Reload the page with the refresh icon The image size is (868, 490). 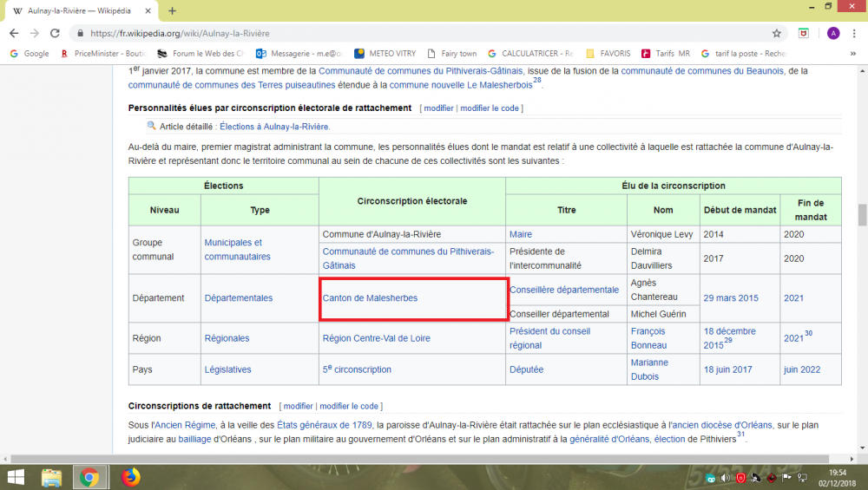click(x=55, y=33)
